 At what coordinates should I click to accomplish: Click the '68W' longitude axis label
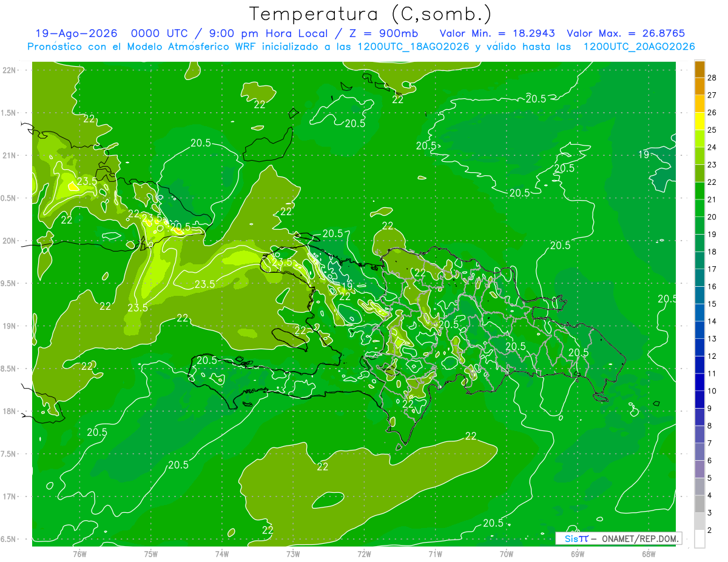[x=649, y=554]
